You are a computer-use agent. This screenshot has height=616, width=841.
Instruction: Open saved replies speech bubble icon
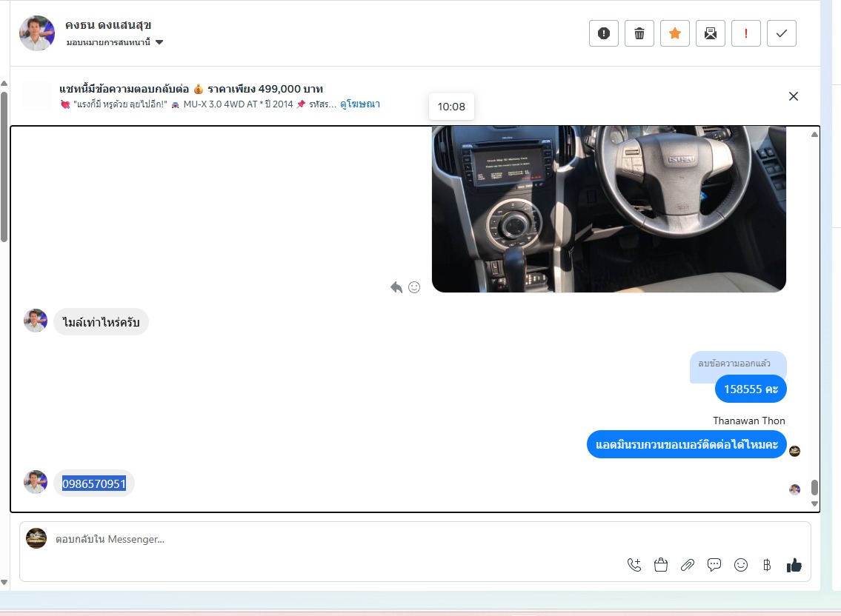714,565
